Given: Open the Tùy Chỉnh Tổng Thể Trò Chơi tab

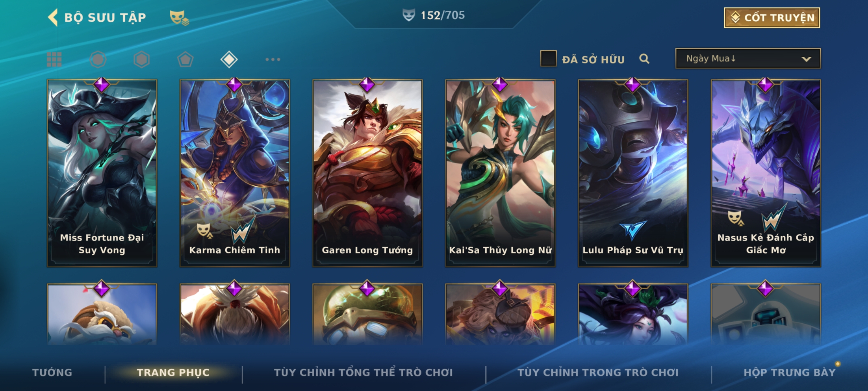Looking at the screenshot, I should [x=363, y=372].
